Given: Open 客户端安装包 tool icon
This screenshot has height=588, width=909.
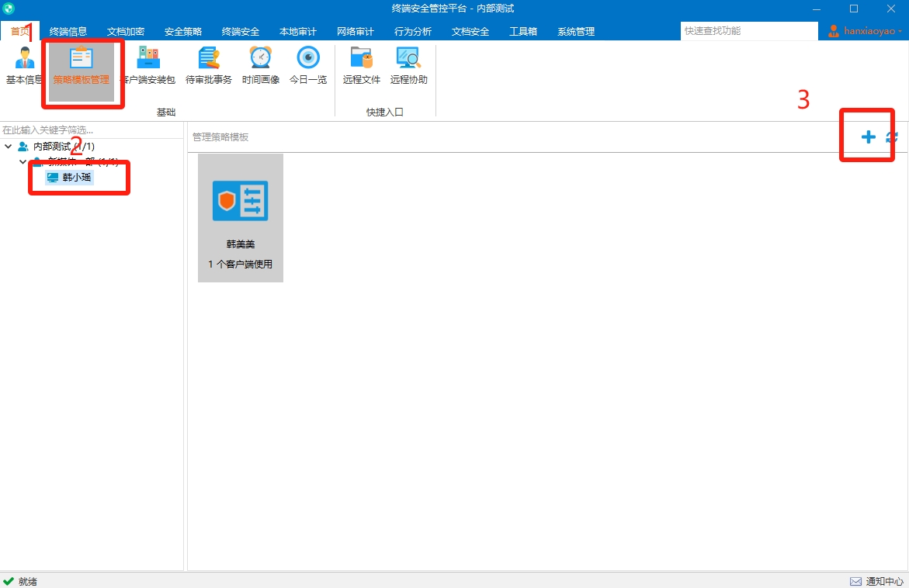Looking at the screenshot, I should pos(148,65).
